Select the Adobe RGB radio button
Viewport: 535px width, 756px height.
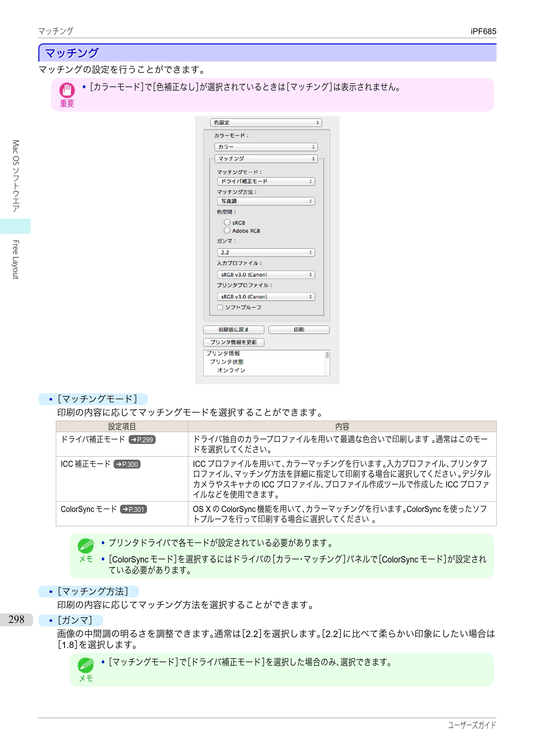[227, 230]
